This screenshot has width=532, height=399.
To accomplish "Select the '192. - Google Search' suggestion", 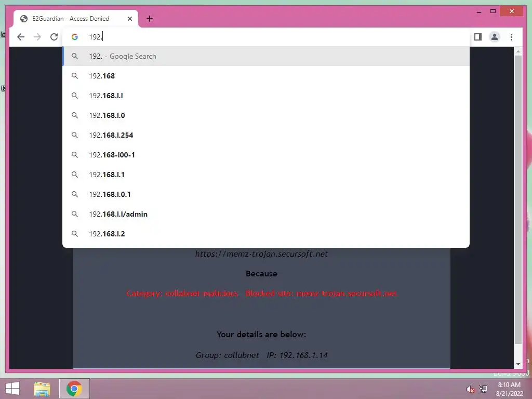I will click(266, 56).
